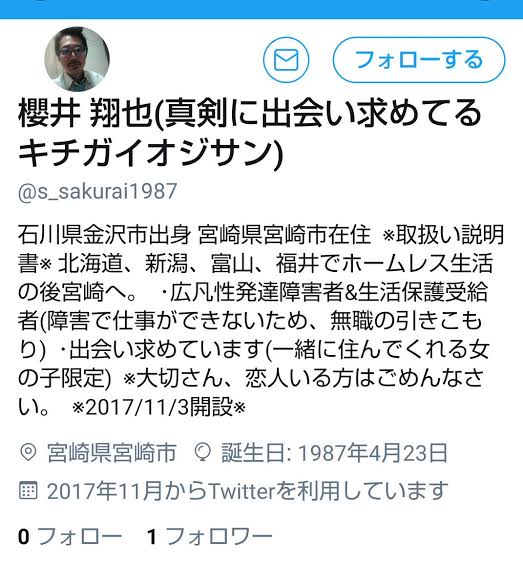
Task: Click the blue header bar at top
Action: 261,9
